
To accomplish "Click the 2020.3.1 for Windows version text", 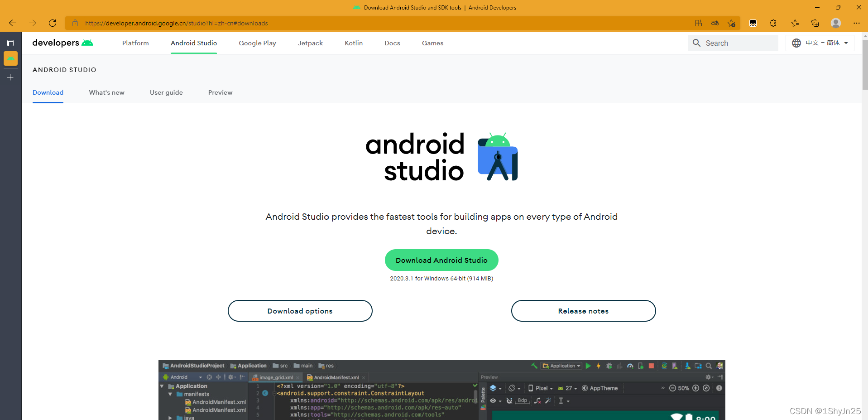I will [x=441, y=279].
